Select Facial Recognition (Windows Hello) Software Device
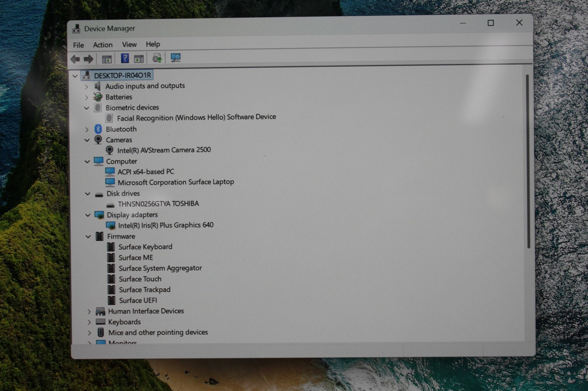Image resolution: width=588 pixels, height=391 pixels. pos(196,117)
